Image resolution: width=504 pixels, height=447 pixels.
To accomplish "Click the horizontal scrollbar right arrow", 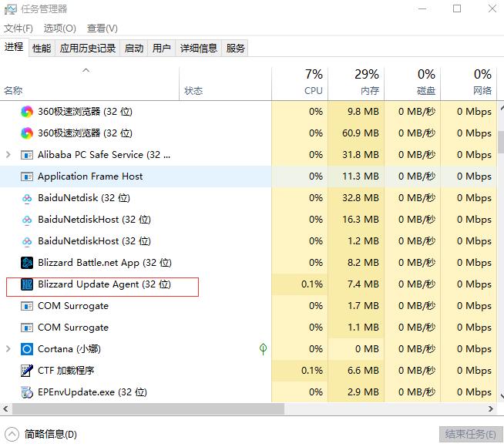I will [490, 409].
